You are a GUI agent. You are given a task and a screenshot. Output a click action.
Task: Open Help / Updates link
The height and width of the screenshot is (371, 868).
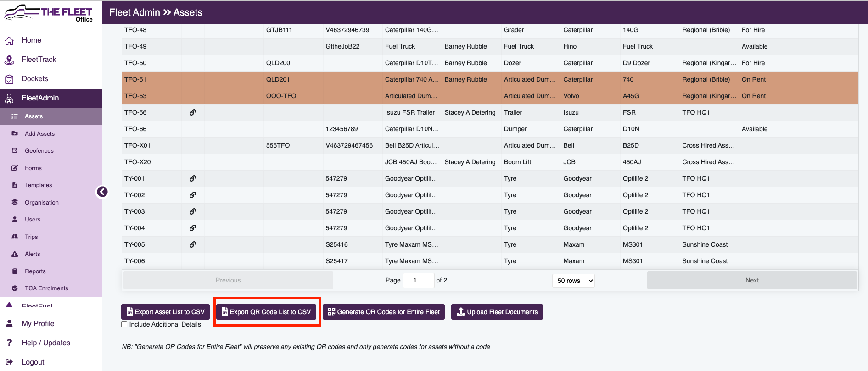pyautogui.click(x=46, y=343)
